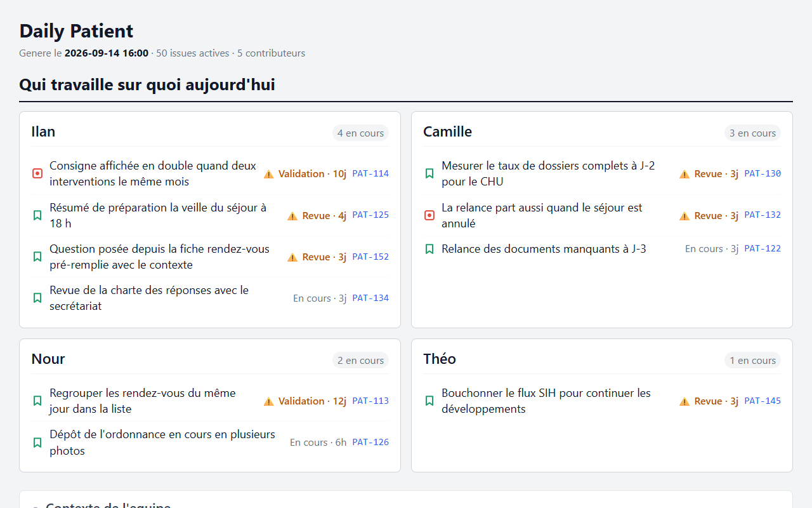Click the "2 en cours" badge on Nour's card
Viewport: 812px width, 508px height.
(360, 360)
